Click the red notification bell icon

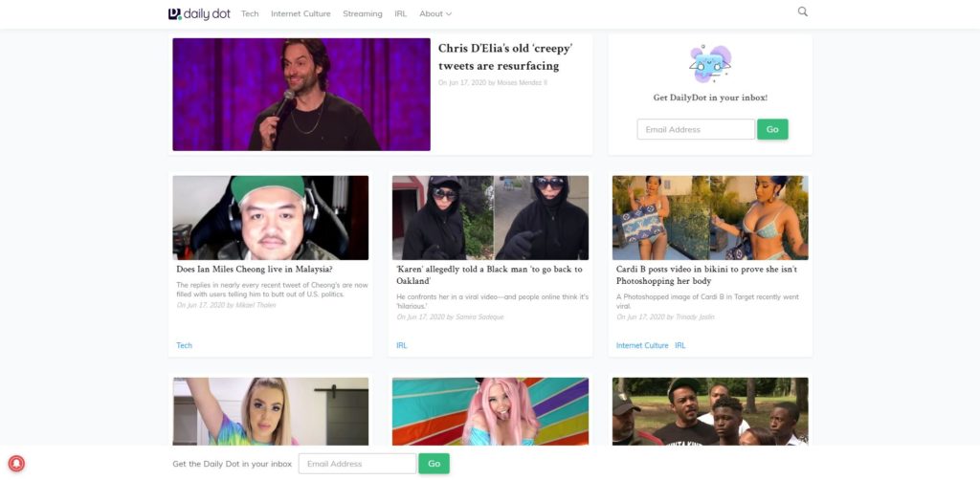point(15,464)
